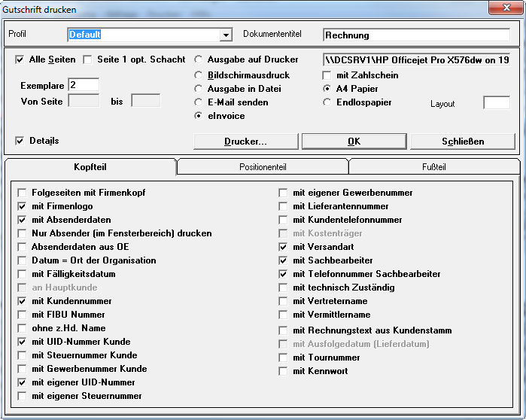The image size is (526, 420).
Task: Click the Exemplare count field
Action: pyautogui.click(x=83, y=85)
